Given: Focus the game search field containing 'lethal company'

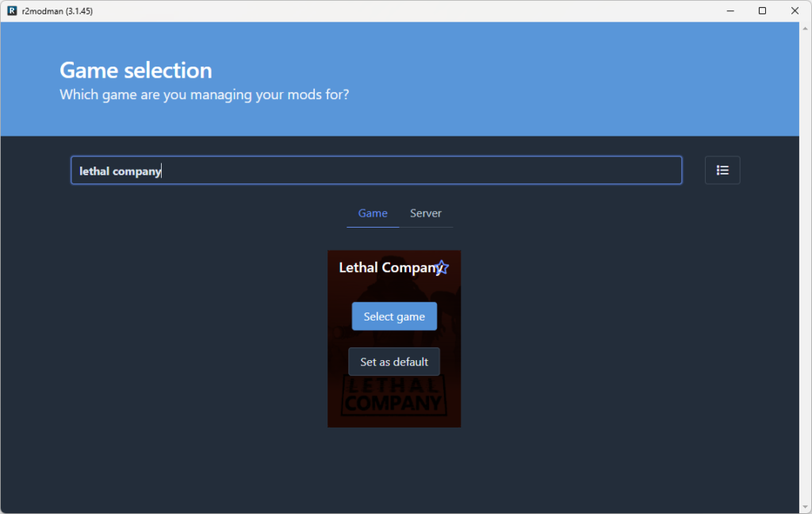Looking at the screenshot, I should tap(376, 171).
